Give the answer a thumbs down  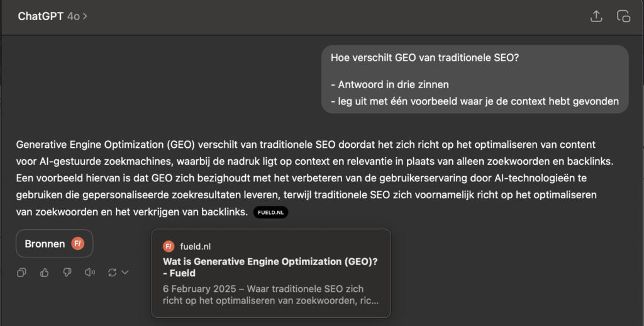point(67,273)
